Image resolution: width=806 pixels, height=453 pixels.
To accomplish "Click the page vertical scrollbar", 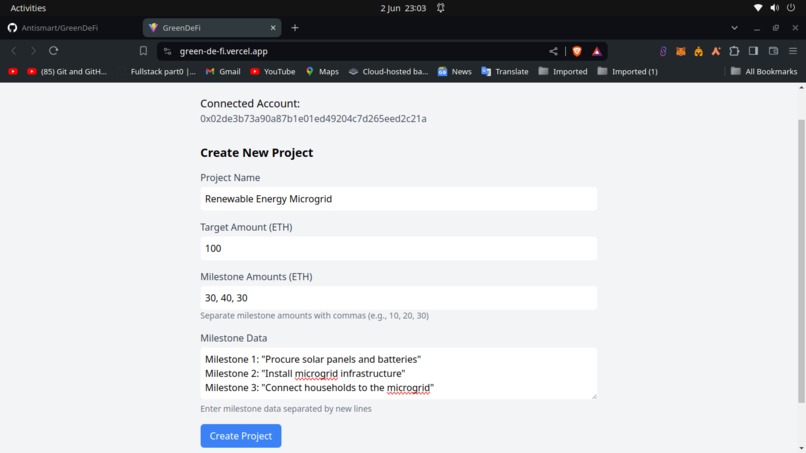I will point(801,261).
